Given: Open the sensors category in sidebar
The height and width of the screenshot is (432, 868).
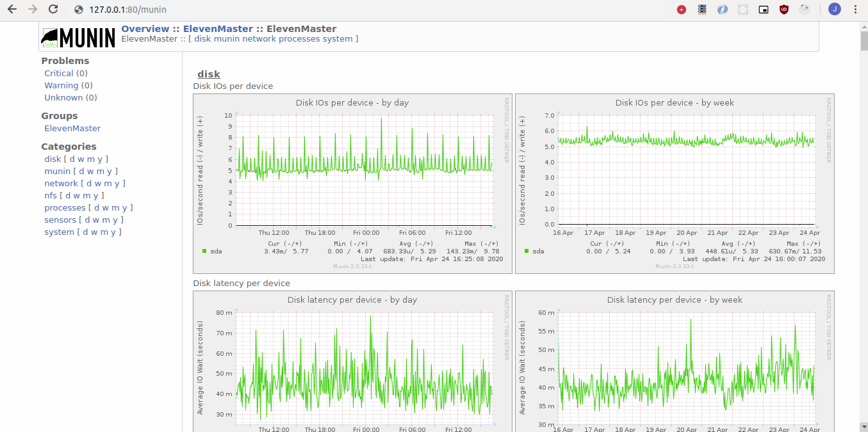Looking at the screenshot, I should (60, 220).
